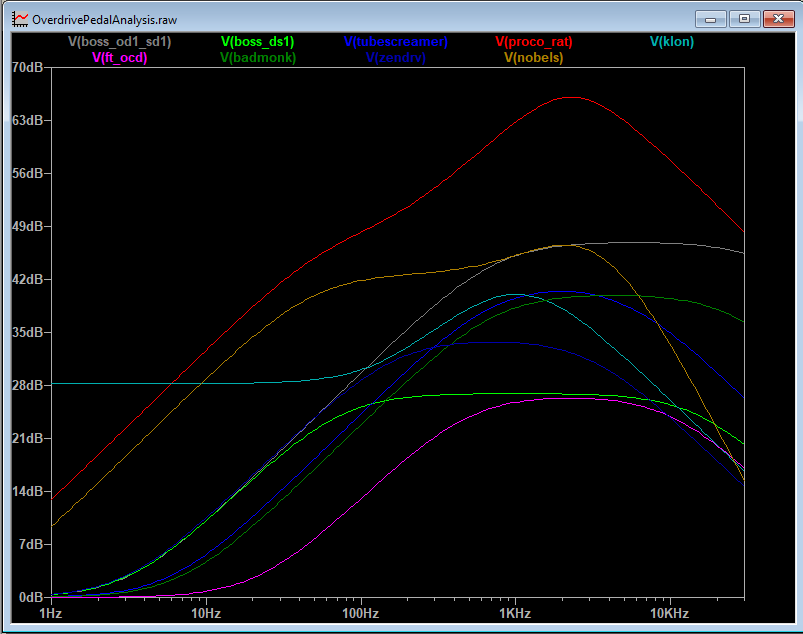Select the V(nobels) trace label
Screen dimensions: 803x634
click(534, 57)
